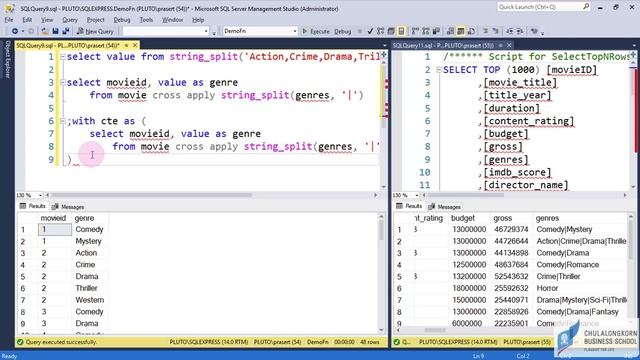
Task: Increase indent of selected lines
Action: pyautogui.click(x=520, y=31)
